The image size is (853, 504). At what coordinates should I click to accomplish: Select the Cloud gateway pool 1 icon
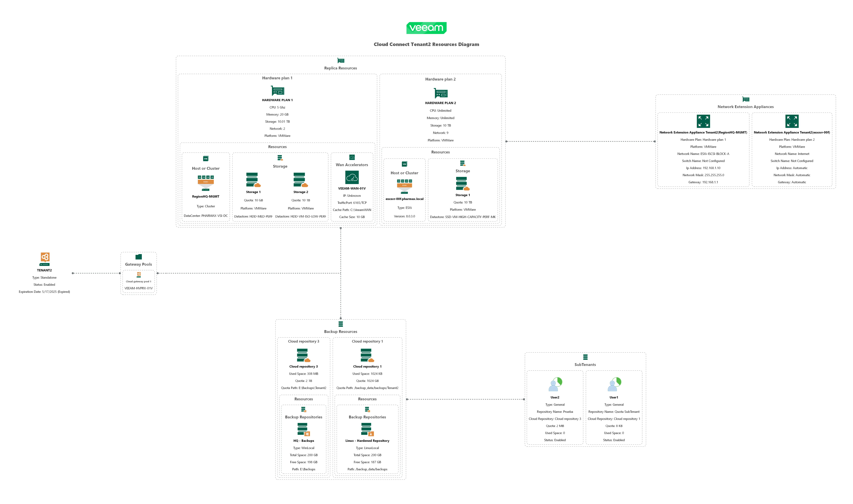139,275
